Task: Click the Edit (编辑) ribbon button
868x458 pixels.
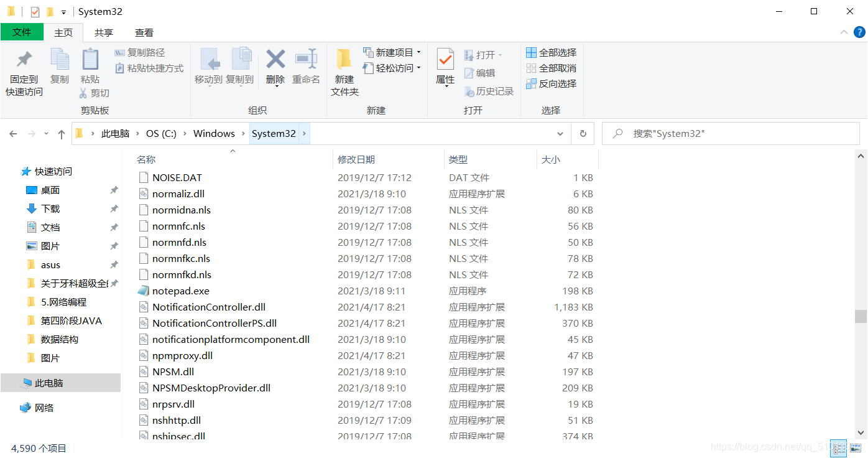Action: [x=480, y=73]
